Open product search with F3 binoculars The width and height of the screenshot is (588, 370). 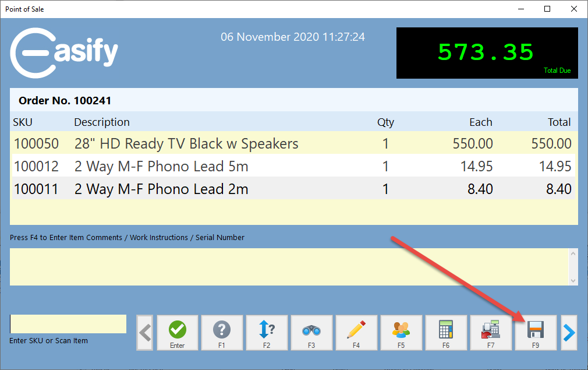pyautogui.click(x=311, y=333)
